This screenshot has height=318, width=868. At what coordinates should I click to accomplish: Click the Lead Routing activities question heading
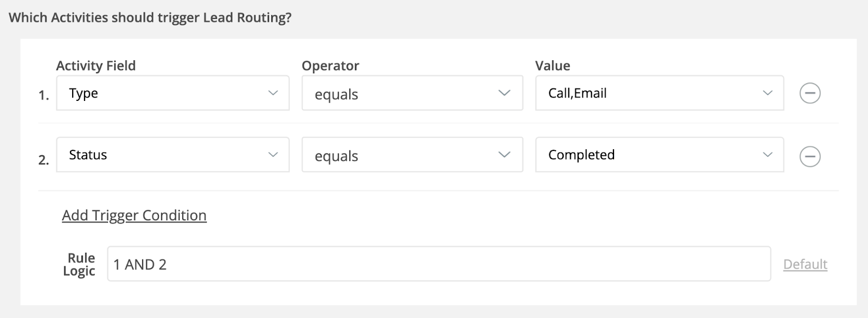[150, 17]
